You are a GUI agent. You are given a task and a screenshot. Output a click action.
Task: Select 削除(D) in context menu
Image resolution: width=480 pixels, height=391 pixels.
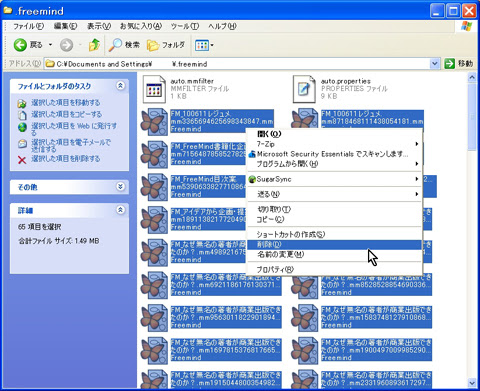(334, 245)
